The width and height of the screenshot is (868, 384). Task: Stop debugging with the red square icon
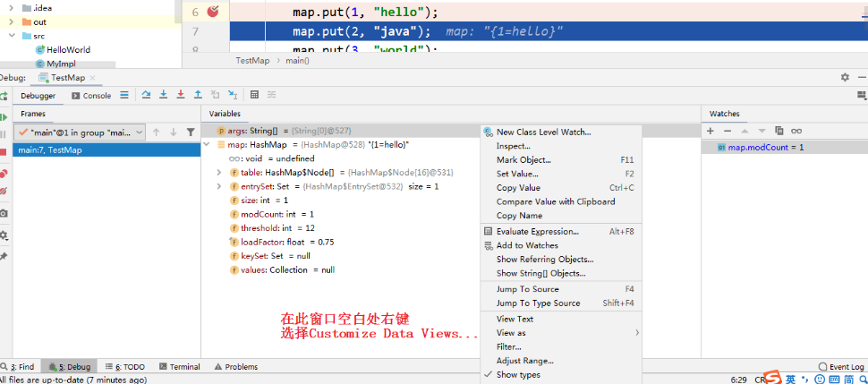[4, 152]
